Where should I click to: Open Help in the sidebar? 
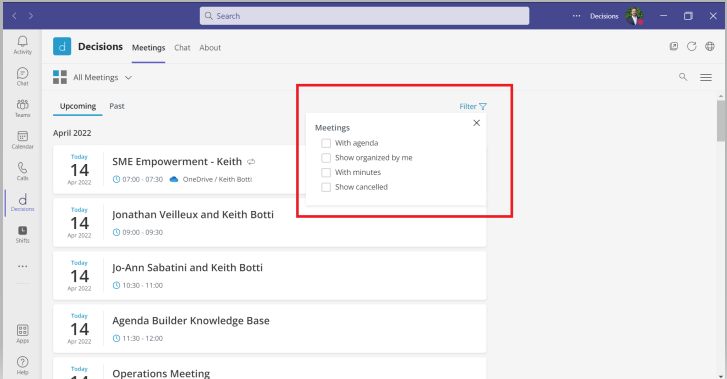(22, 366)
